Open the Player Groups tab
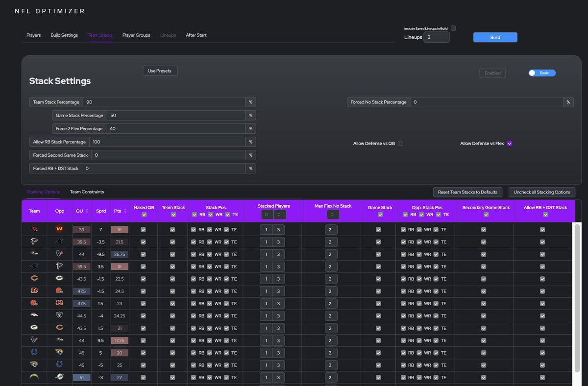This screenshot has width=588, height=386. point(136,35)
